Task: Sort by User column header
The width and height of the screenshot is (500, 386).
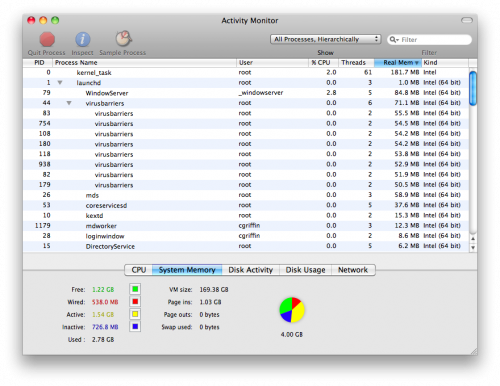Action: (x=272, y=63)
